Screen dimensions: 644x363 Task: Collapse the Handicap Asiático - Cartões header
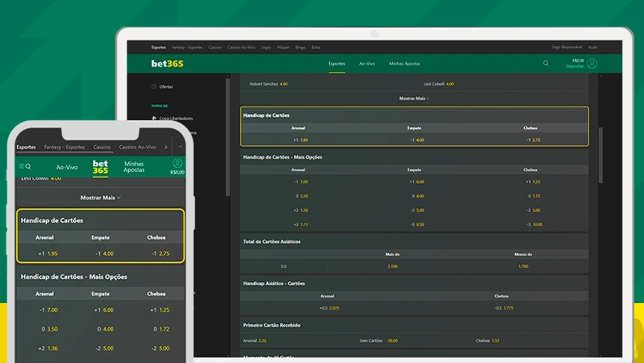click(414, 284)
